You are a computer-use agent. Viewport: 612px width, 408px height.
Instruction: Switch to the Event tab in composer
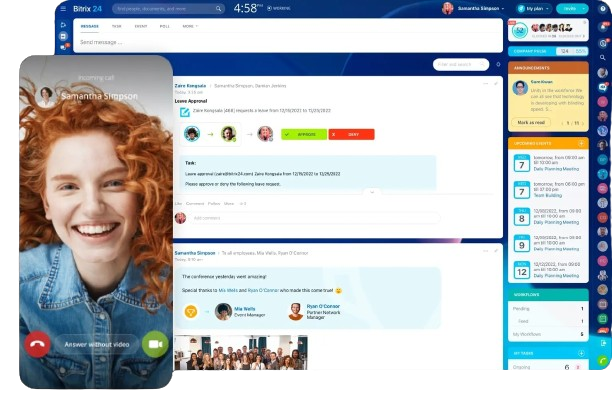point(141,26)
